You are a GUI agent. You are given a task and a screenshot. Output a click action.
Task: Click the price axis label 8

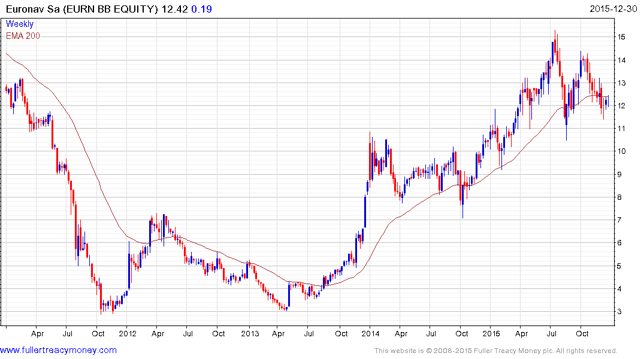point(619,197)
